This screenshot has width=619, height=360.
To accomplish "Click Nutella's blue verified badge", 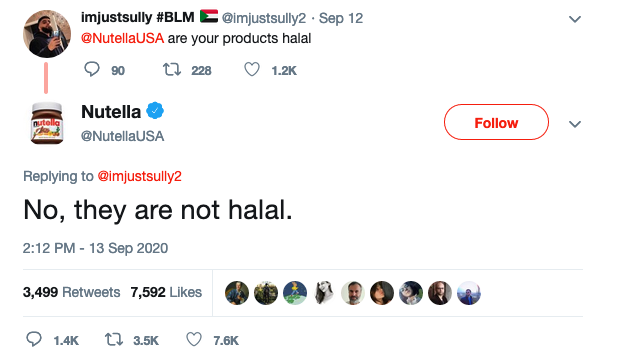I will 155,111.
